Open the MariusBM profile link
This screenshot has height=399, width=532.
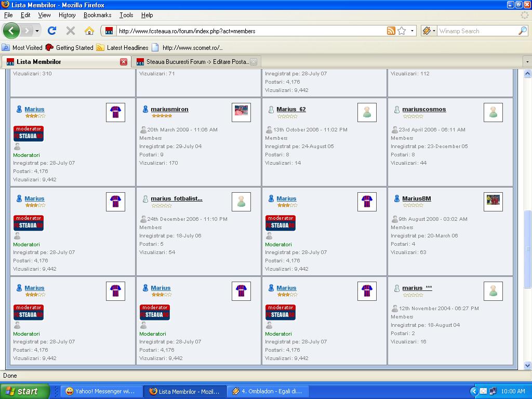tap(416, 199)
